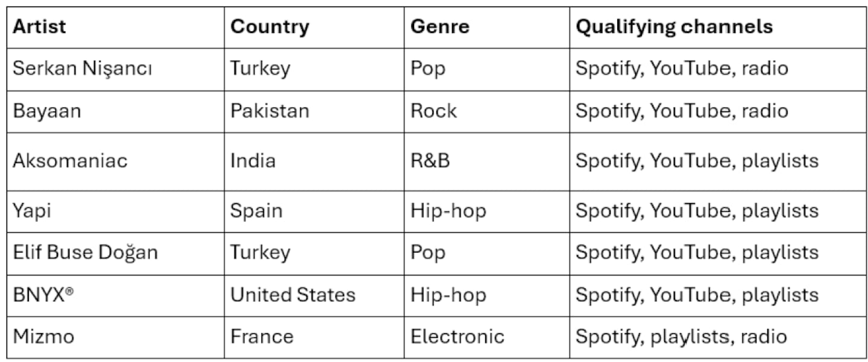Select the France country cell
Screen dimensions: 868x362
pos(314,337)
